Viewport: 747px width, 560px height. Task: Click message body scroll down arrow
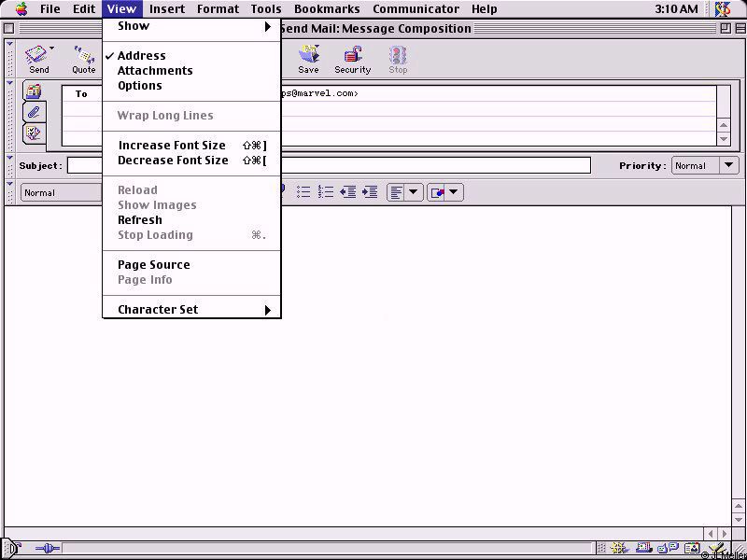(739, 519)
